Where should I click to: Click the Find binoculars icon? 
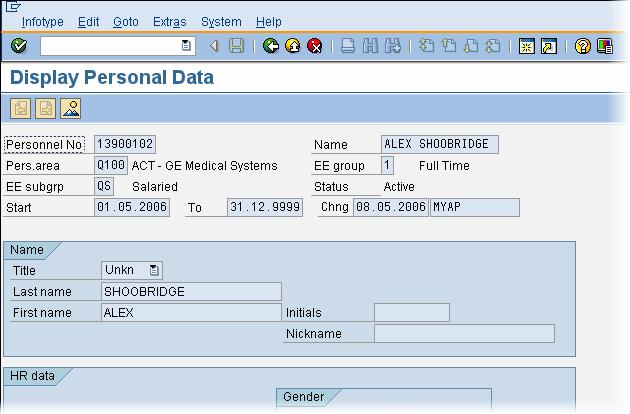point(370,46)
